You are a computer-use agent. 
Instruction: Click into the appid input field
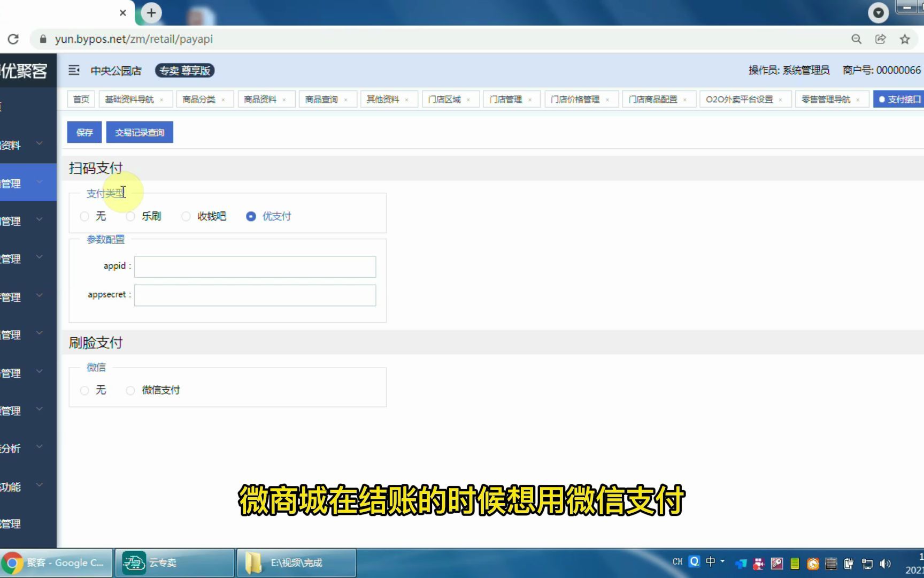coord(255,267)
